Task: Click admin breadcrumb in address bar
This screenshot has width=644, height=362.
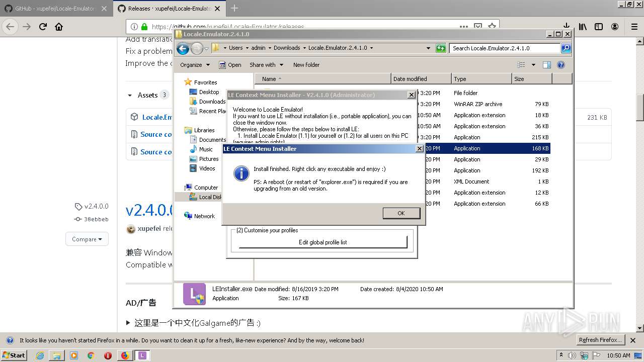Action: pyautogui.click(x=258, y=48)
